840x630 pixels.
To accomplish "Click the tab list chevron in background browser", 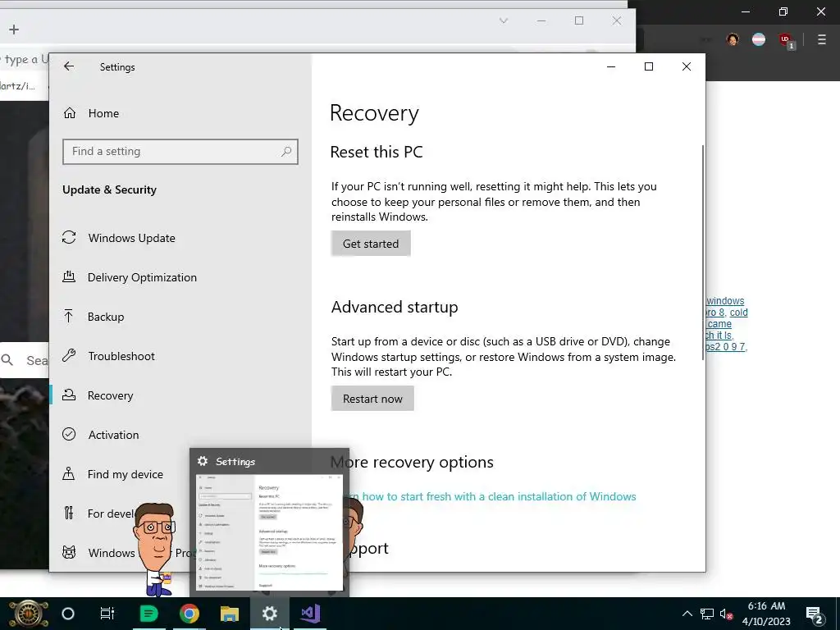I will click(504, 21).
